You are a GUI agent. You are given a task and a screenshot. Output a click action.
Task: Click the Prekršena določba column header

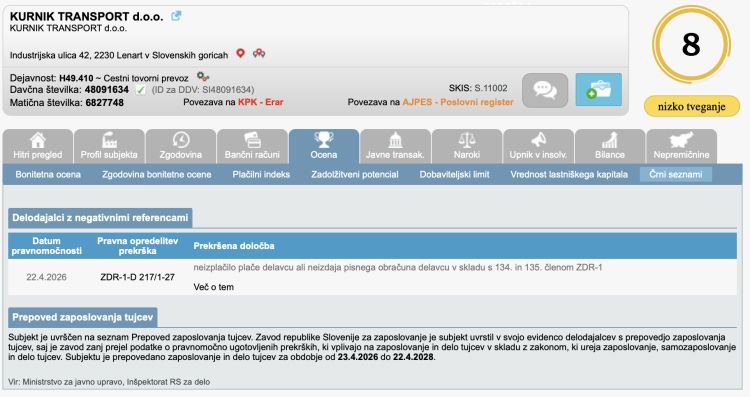(234, 246)
